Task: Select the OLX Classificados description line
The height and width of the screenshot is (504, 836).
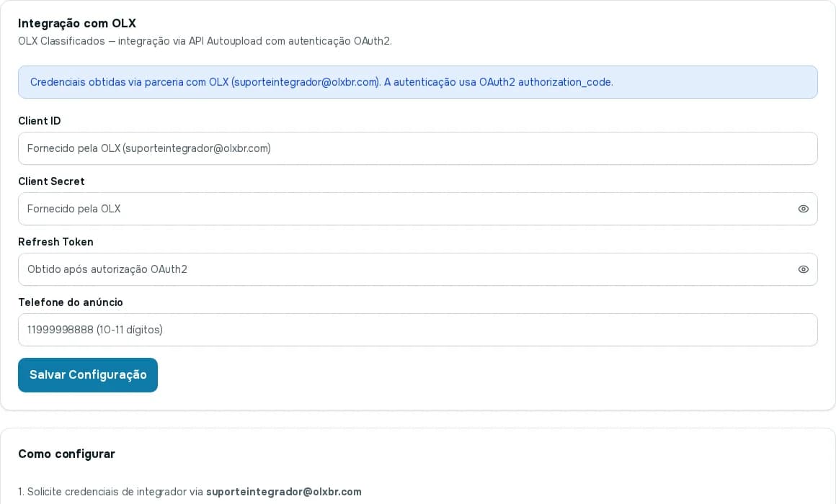Action: (205, 41)
